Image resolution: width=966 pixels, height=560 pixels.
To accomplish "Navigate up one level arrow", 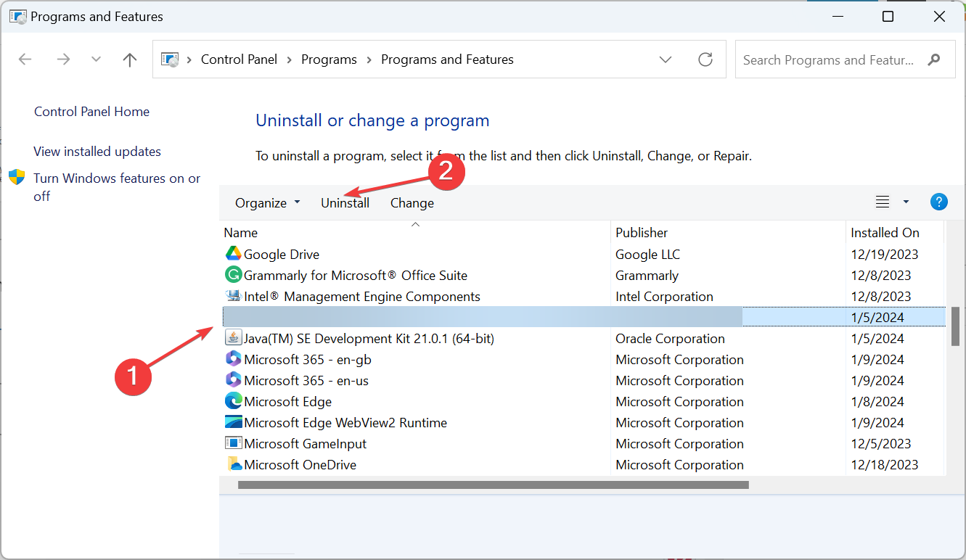I will click(x=130, y=59).
